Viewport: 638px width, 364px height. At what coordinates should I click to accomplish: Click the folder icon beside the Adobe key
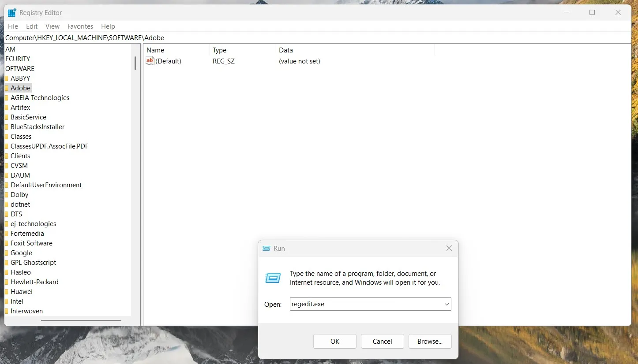7,88
